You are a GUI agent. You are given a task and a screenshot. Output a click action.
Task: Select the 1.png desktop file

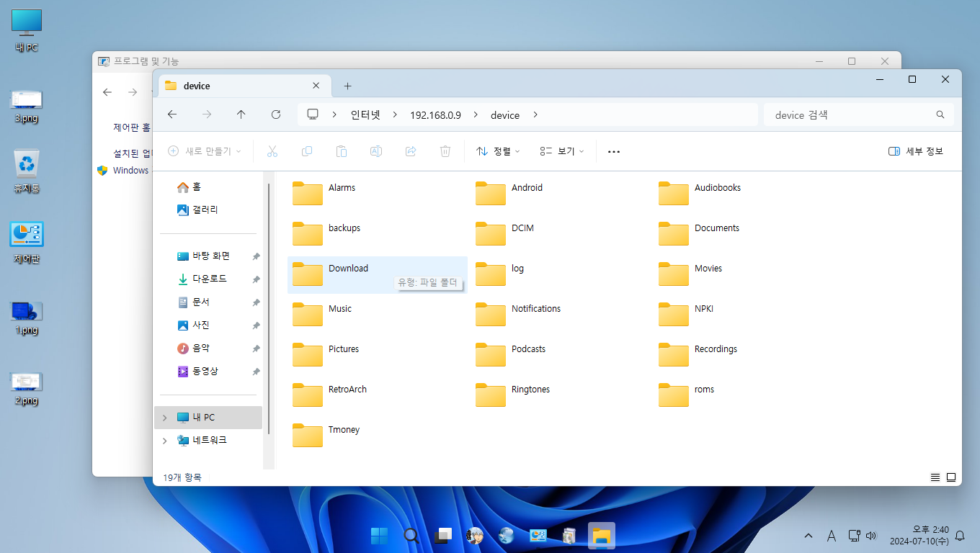27,318
